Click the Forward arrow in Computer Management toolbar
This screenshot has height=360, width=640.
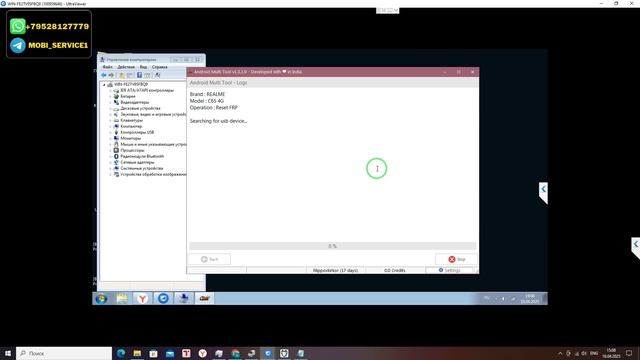click(x=111, y=75)
